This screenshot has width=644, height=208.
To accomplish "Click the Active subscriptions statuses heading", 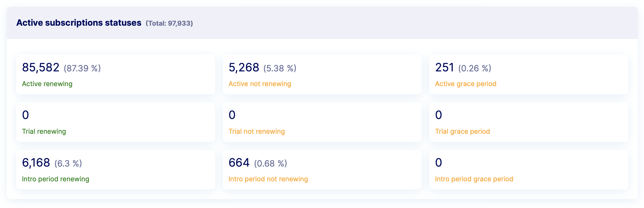I will (x=79, y=23).
